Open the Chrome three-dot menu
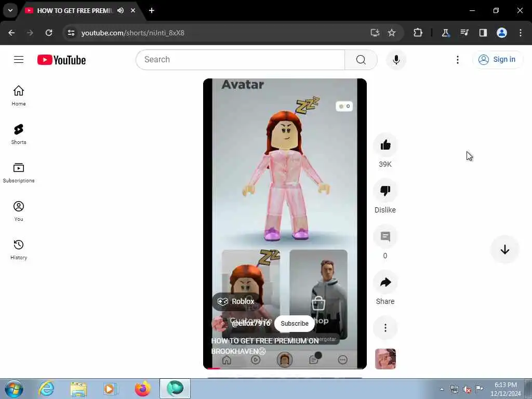 click(521, 33)
